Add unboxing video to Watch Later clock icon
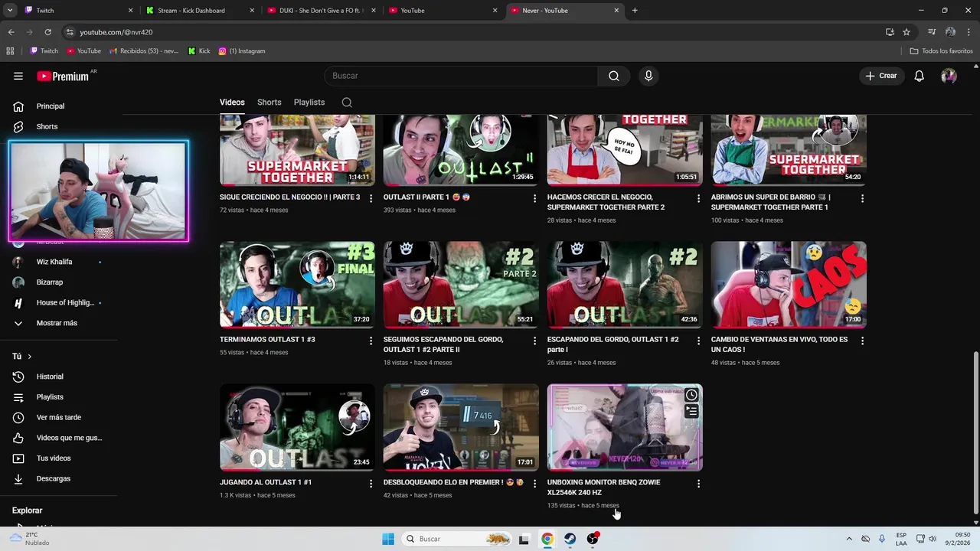 point(691,395)
